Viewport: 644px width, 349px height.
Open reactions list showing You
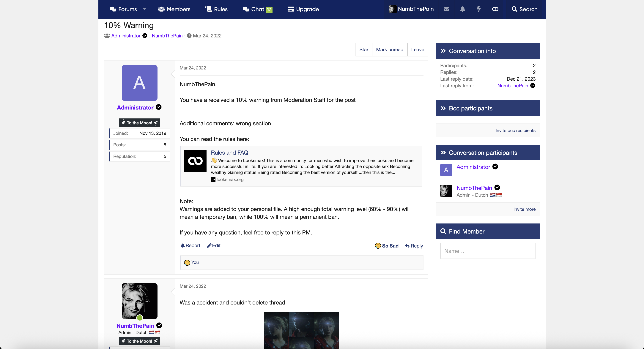click(195, 262)
